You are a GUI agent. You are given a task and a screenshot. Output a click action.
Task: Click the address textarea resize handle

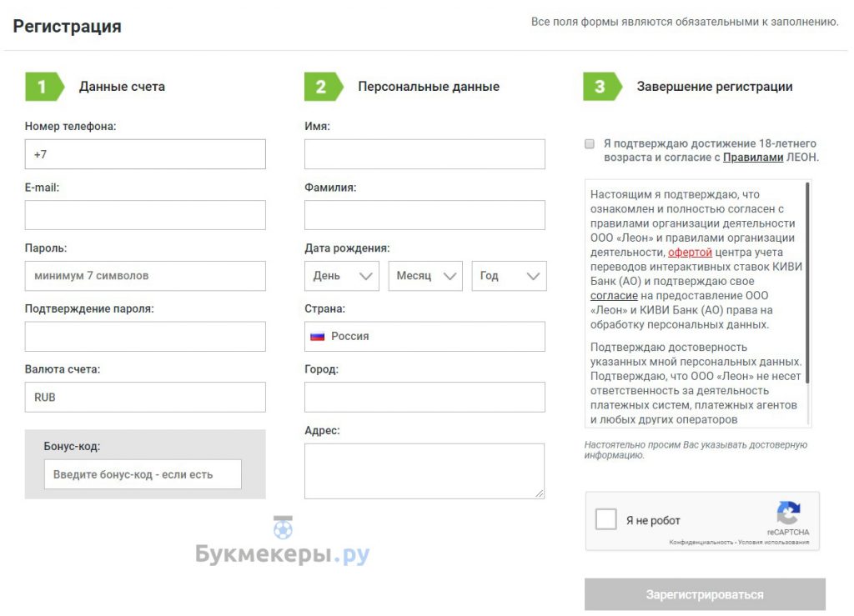tap(540, 493)
